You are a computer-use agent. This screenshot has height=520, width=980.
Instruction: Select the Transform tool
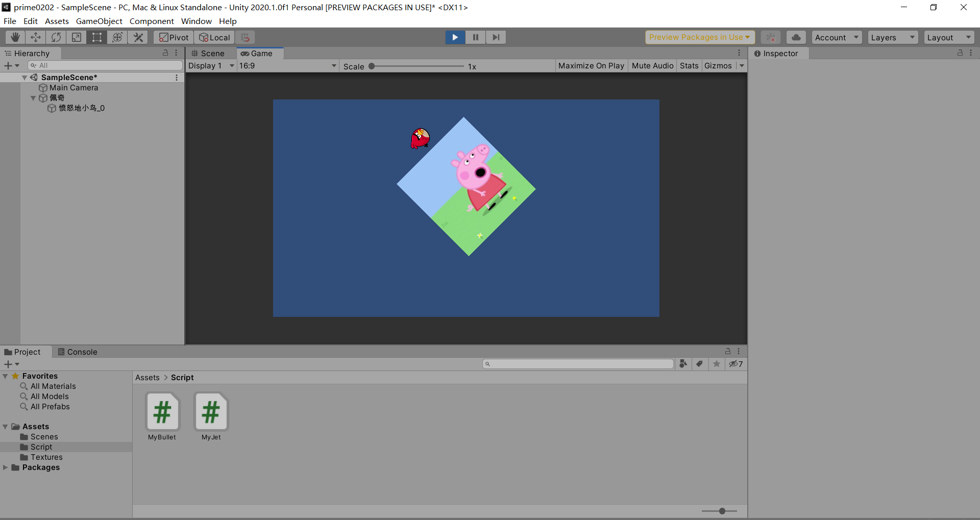[117, 37]
